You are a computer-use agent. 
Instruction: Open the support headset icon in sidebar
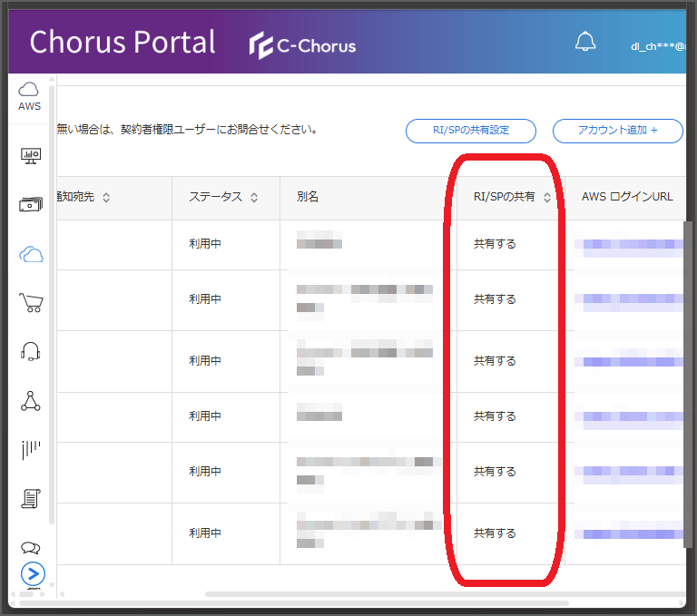point(31,352)
